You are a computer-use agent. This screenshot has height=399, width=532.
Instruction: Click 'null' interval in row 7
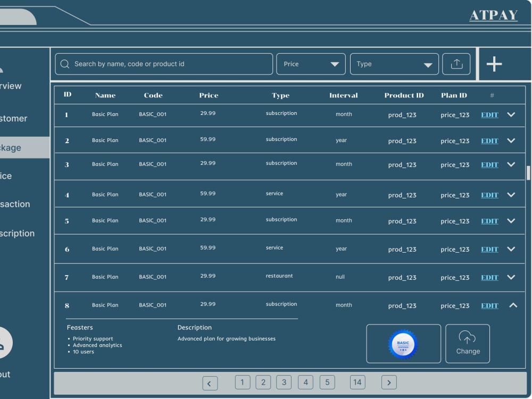click(340, 277)
